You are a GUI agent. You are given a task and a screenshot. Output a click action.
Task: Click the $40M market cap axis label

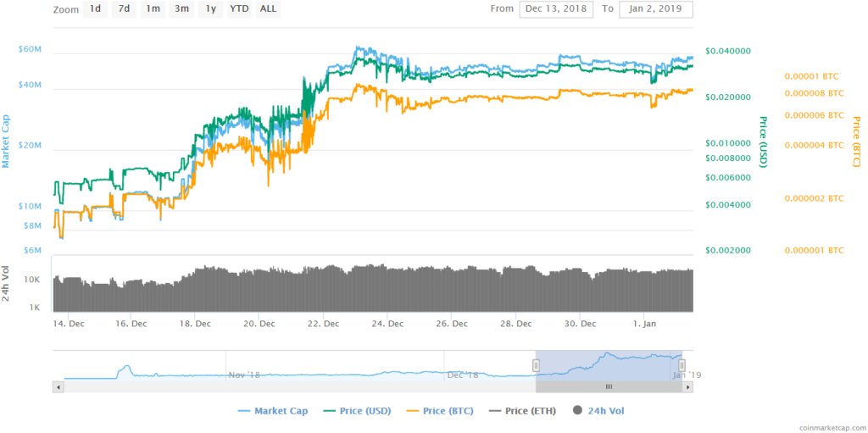[x=30, y=85]
